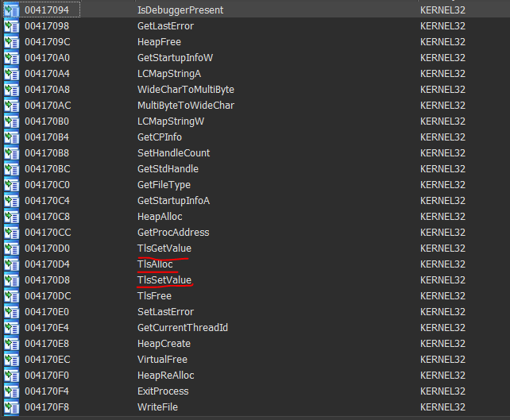Select KERNEL32 in the HeapFree row
Screen dimensions: 510x420
coord(442,42)
